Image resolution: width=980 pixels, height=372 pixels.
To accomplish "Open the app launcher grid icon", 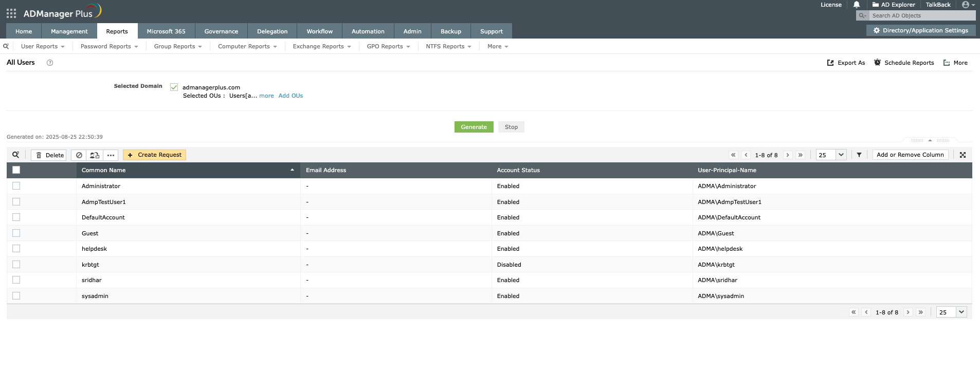I will [x=11, y=13].
